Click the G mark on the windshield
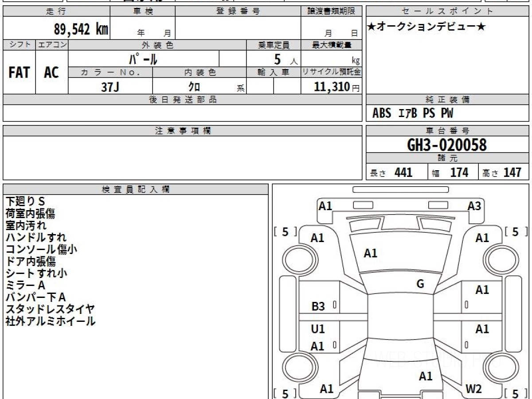 point(420,284)
